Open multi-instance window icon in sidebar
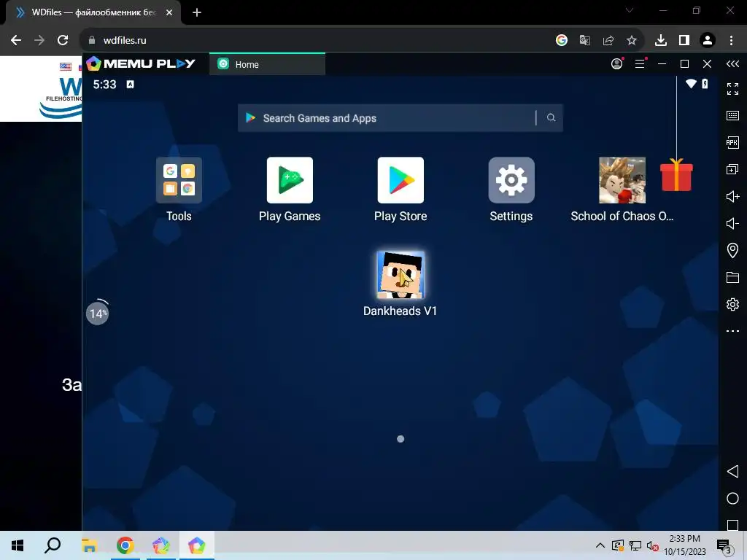The width and height of the screenshot is (747, 560). pos(732,169)
